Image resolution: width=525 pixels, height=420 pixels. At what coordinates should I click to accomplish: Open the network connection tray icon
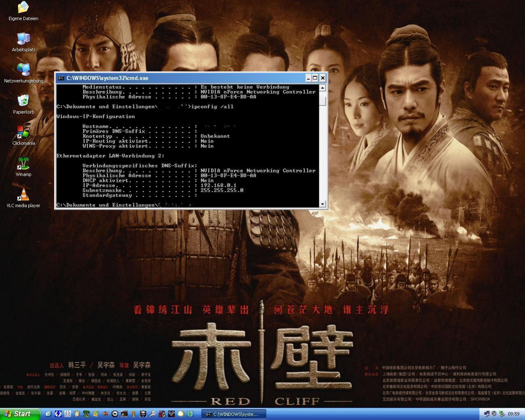point(487,414)
